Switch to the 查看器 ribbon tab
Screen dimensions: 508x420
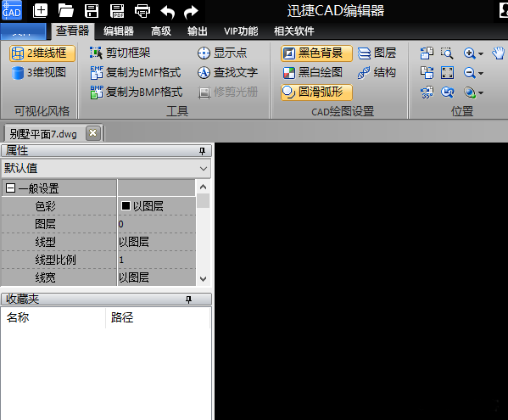(x=73, y=31)
